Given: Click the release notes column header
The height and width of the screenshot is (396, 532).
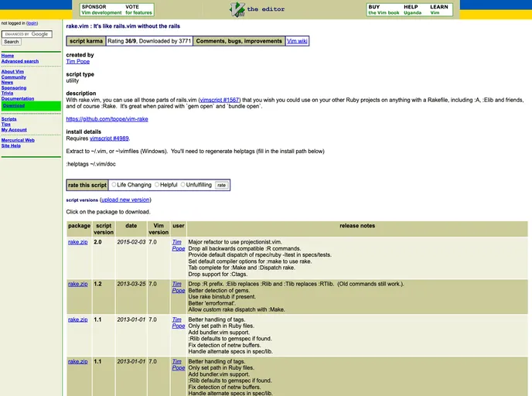Looking at the screenshot, I should [x=357, y=229].
